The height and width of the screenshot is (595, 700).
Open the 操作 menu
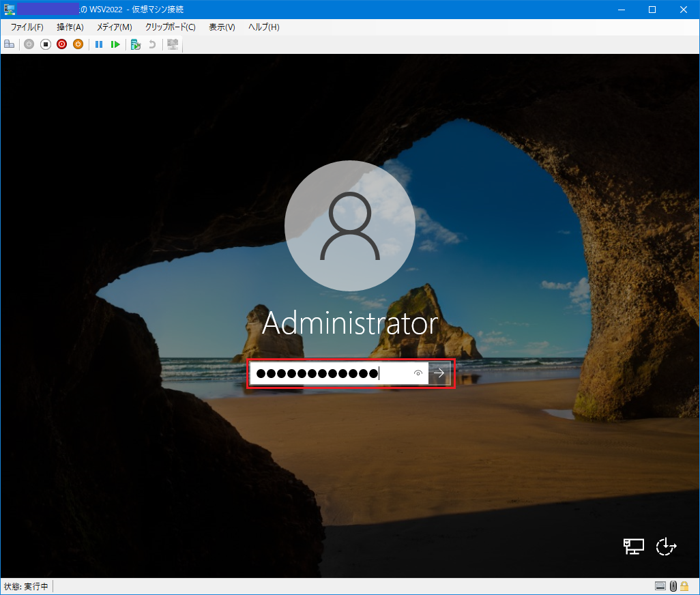pos(70,27)
